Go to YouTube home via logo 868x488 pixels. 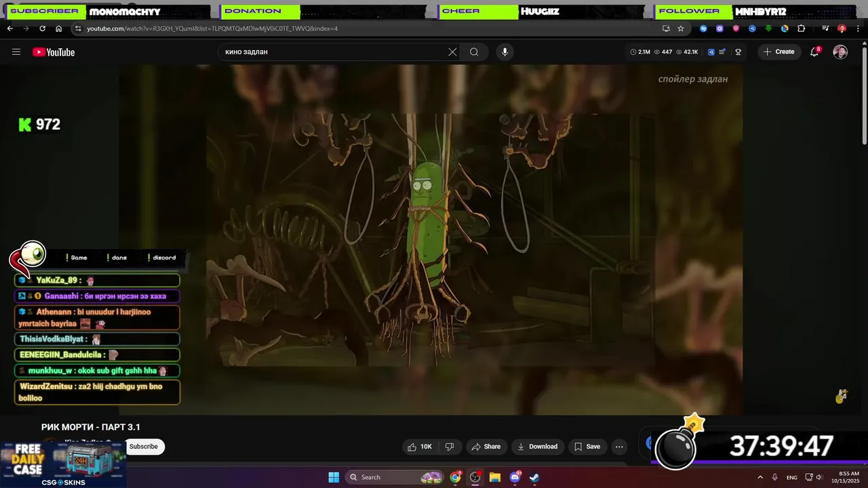[x=54, y=52]
